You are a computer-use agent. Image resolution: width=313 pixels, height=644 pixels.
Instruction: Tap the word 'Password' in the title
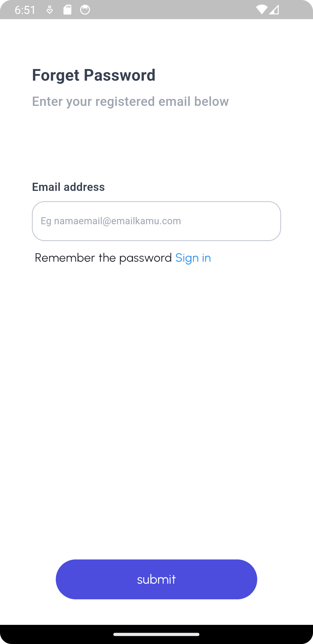point(120,75)
